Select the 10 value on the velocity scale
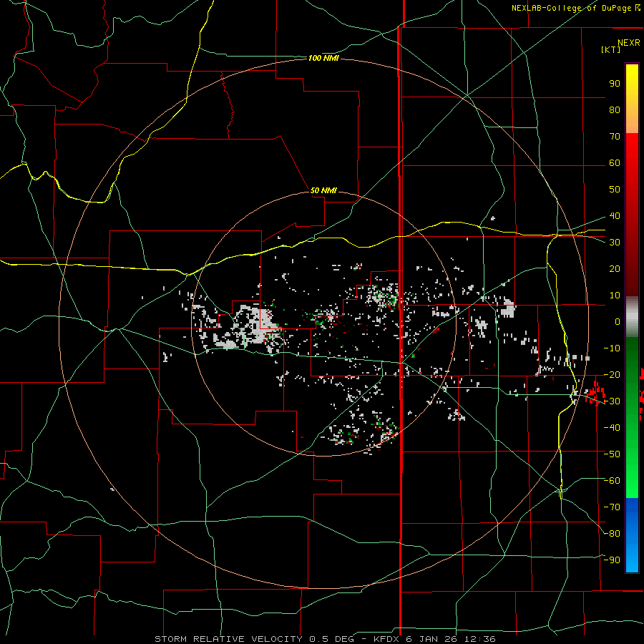 click(x=615, y=296)
